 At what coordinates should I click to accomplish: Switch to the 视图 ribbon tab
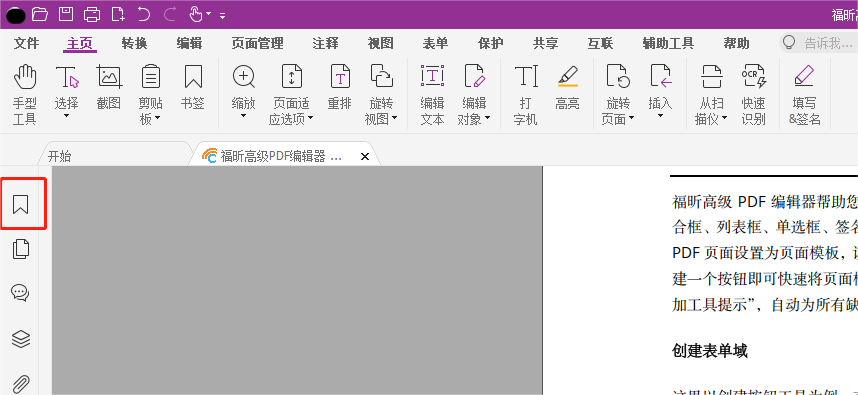[380, 43]
